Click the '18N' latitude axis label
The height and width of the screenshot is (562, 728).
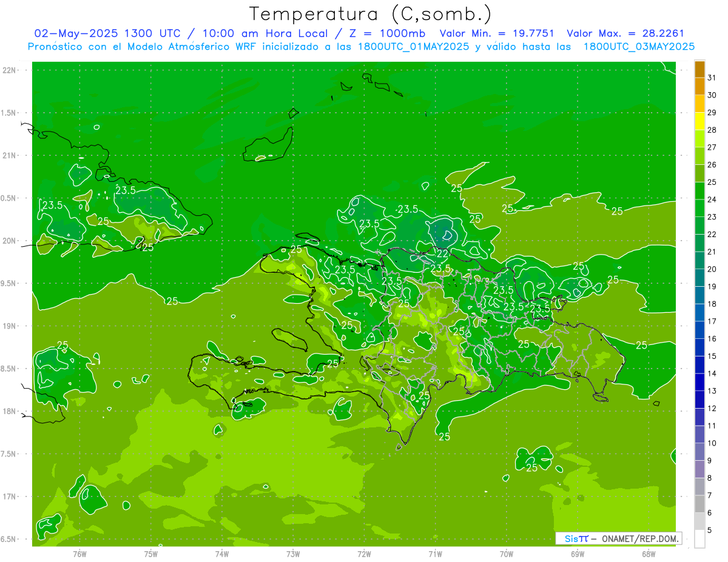[10, 411]
